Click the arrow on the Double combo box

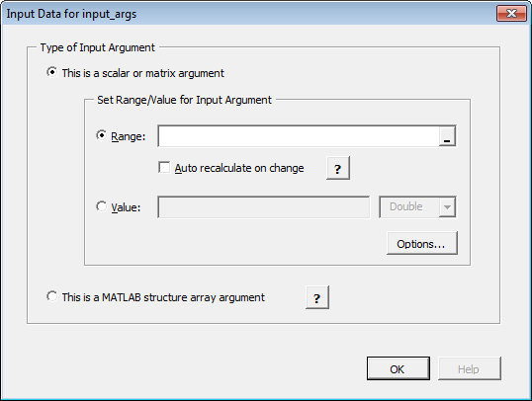447,207
